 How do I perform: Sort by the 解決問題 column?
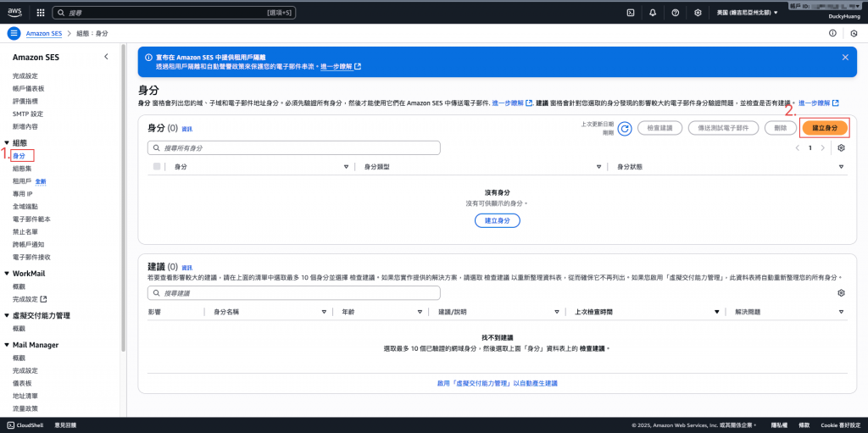[841, 312]
